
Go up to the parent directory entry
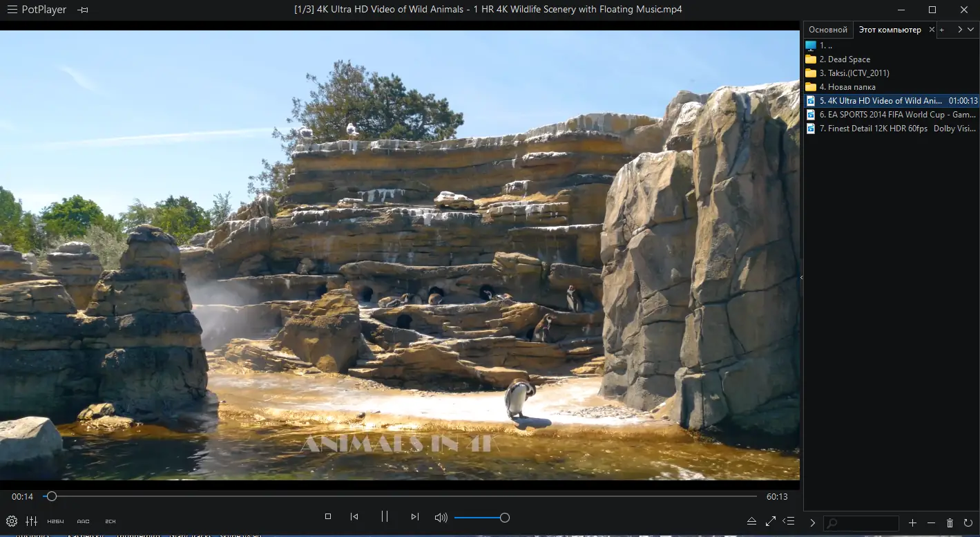coord(891,46)
